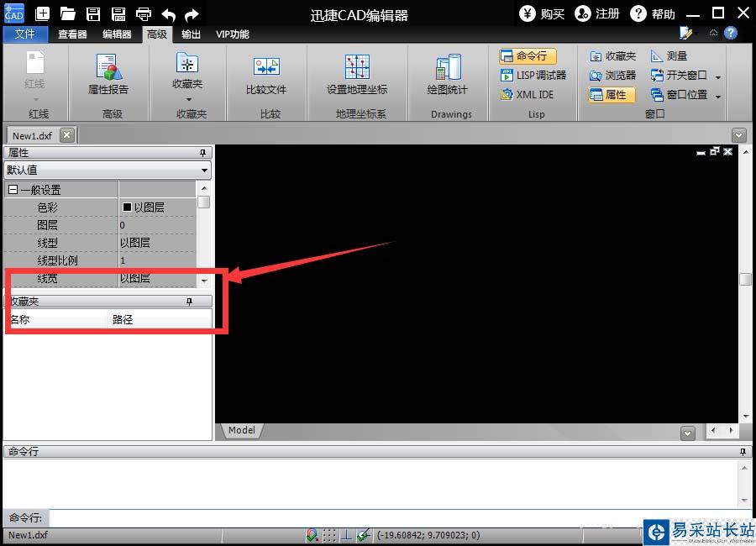Expand the 收藏夹 favorites dropdown arrow
Viewport: 756px width, 546px height.
188,99
